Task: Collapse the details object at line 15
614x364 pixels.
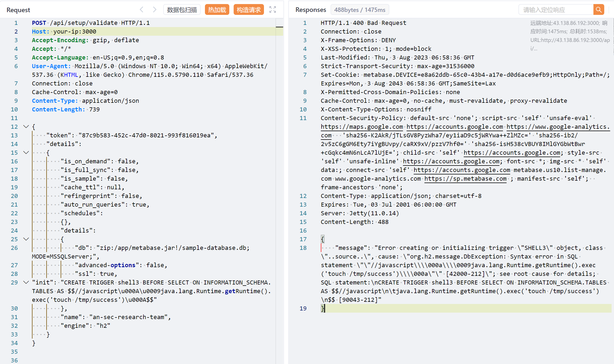Action: (x=26, y=153)
